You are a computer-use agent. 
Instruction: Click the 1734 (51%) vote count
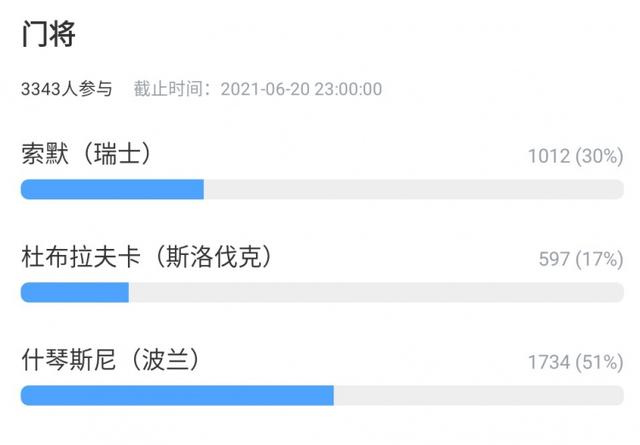(575, 362)
